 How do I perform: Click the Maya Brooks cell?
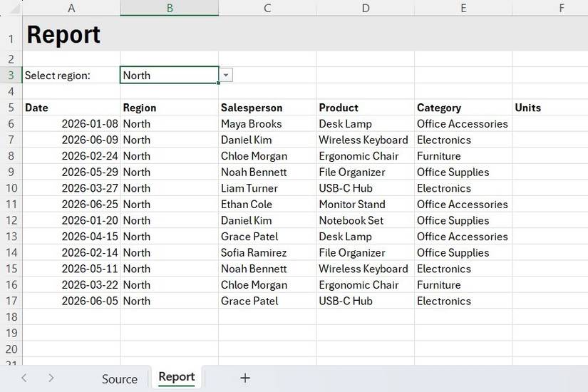[x=267, y=124]
